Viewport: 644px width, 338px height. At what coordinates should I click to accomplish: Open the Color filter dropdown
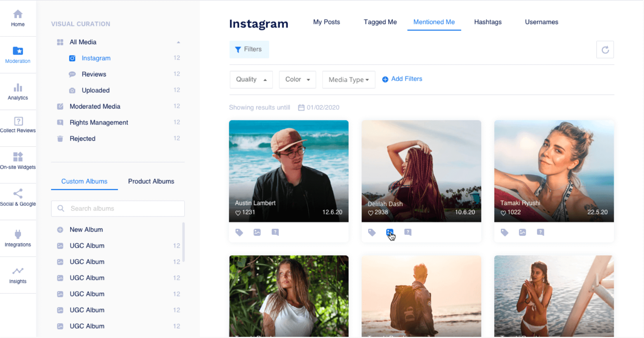297,79
